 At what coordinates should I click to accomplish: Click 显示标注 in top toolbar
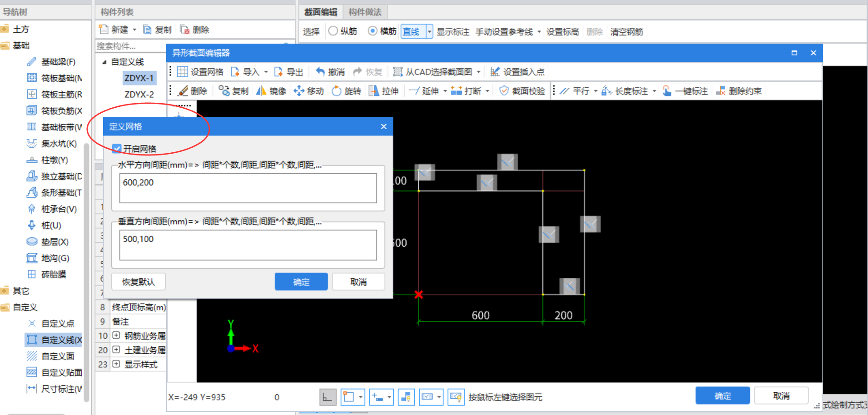tap(453, 32)
